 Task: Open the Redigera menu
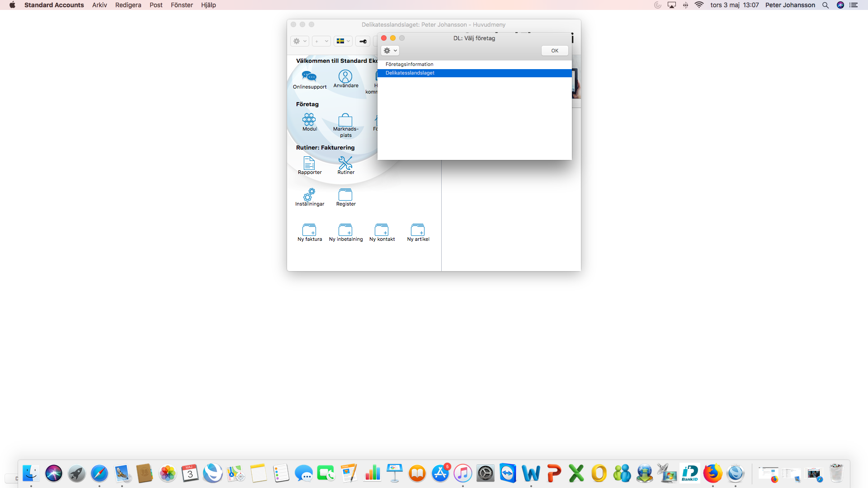(128, 5)
